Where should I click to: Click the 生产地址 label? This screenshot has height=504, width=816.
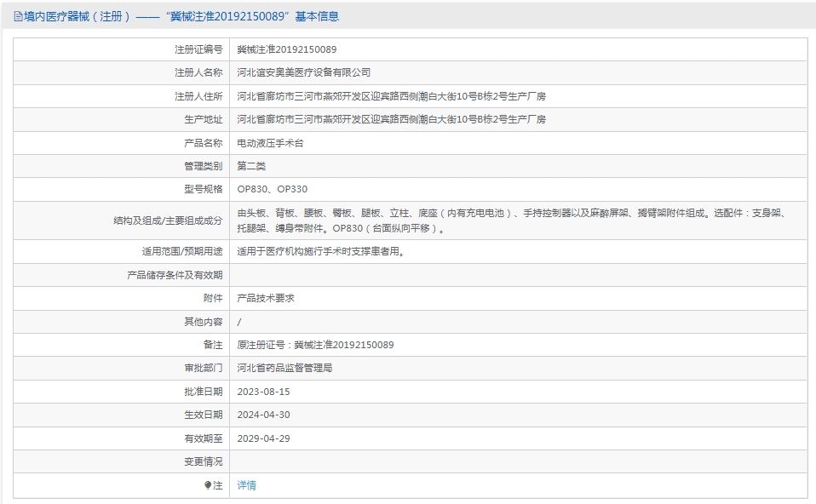click(203, 119)
